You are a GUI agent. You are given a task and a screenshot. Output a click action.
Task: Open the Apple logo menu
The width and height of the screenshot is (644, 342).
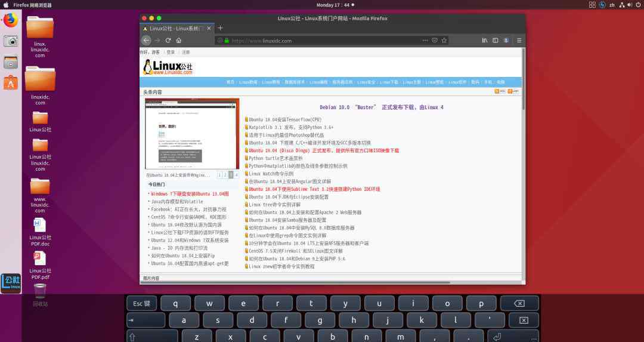point(6,5)
